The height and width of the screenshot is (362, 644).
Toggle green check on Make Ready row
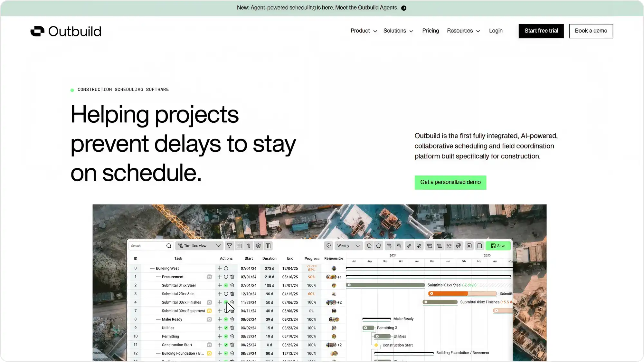226,319
